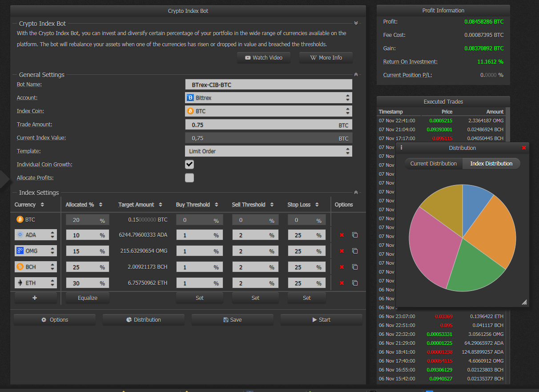539x392 pixels.
Task: Expand the Crypto Index Bot description section
Action: coord(356,23)
